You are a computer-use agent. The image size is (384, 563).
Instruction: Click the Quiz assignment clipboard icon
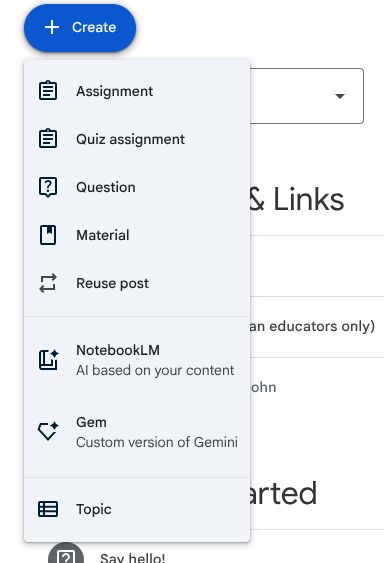click(x=48, y=139)
